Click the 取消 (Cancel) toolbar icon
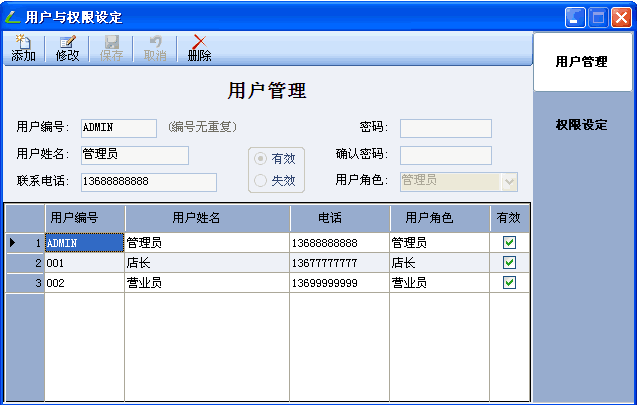 (x=155, y=48)
